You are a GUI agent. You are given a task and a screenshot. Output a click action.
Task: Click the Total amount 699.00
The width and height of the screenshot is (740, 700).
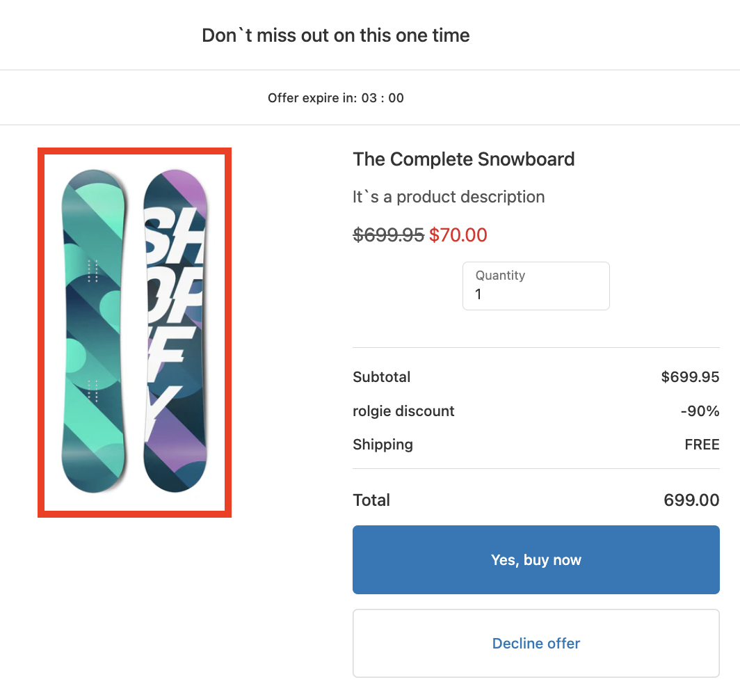click(691, 500)
